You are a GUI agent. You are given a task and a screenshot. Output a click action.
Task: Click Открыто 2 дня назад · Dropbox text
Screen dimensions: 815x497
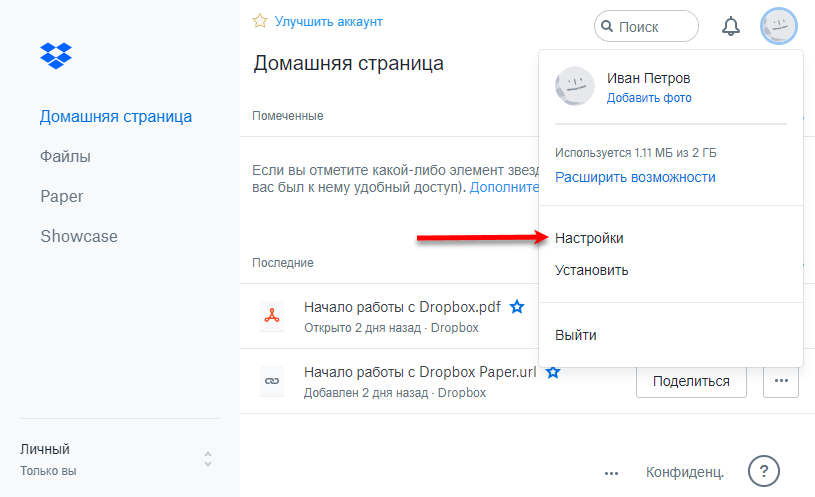tap(391, 328)
